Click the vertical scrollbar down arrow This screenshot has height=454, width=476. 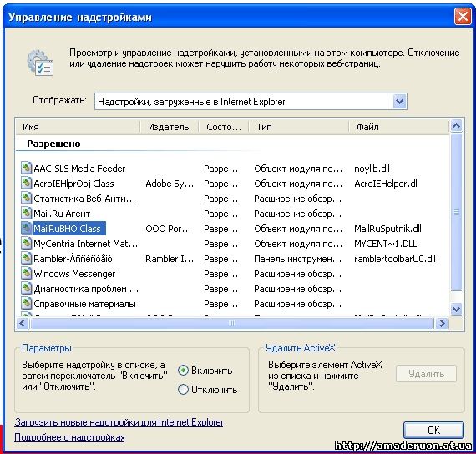click(x=456, y=310)
